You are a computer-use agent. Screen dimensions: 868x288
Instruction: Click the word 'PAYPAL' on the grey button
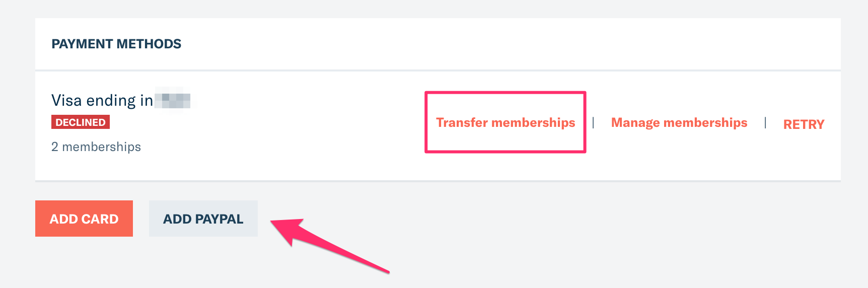pos(219,219)
